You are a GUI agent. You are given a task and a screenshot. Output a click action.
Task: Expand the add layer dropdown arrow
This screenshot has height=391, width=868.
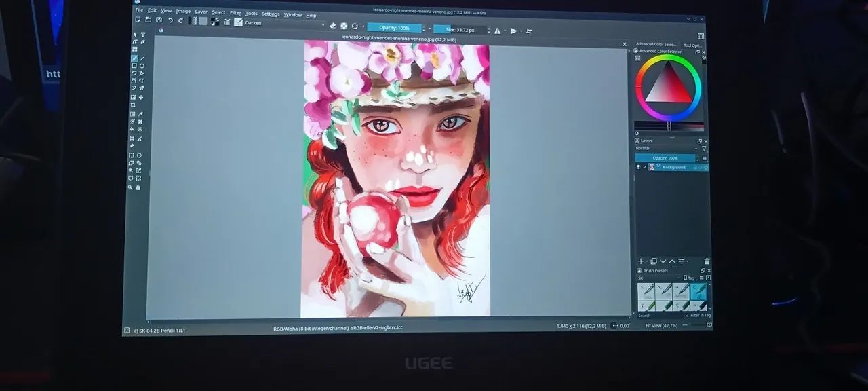[x=647, y=261]
